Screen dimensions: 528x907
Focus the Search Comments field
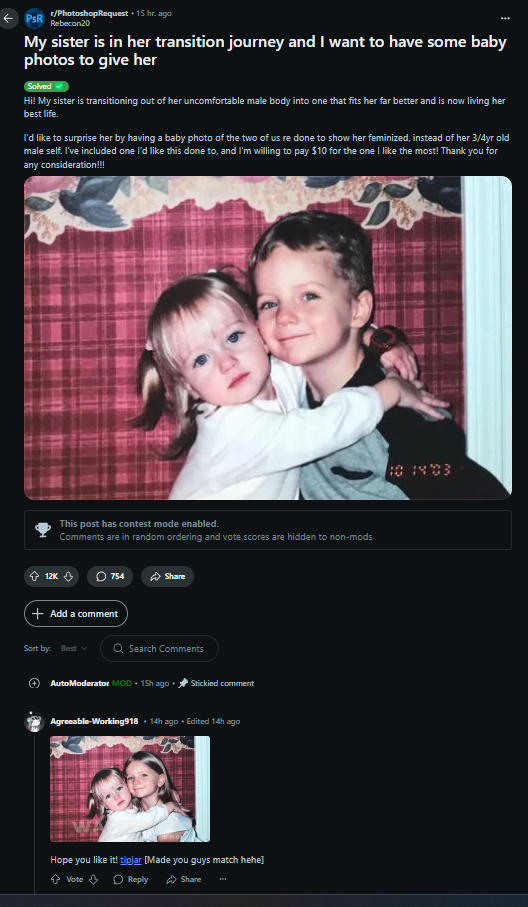coord(160,648)
